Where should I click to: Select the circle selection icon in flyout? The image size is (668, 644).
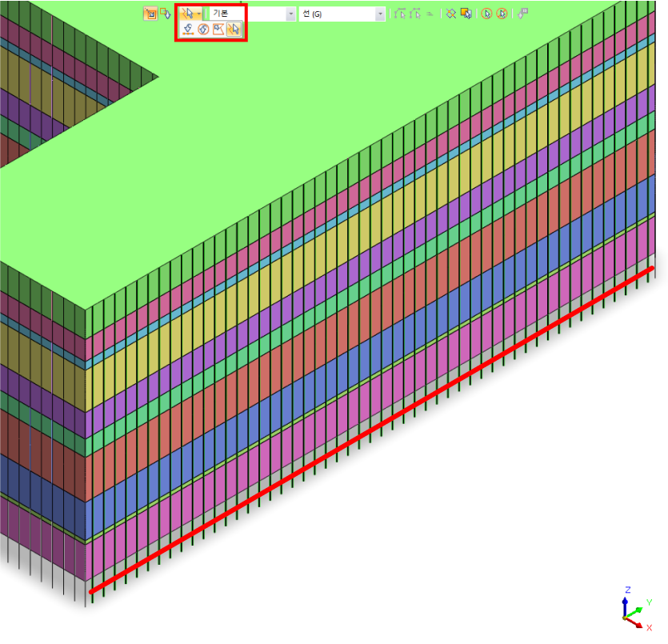coord(204,29)
